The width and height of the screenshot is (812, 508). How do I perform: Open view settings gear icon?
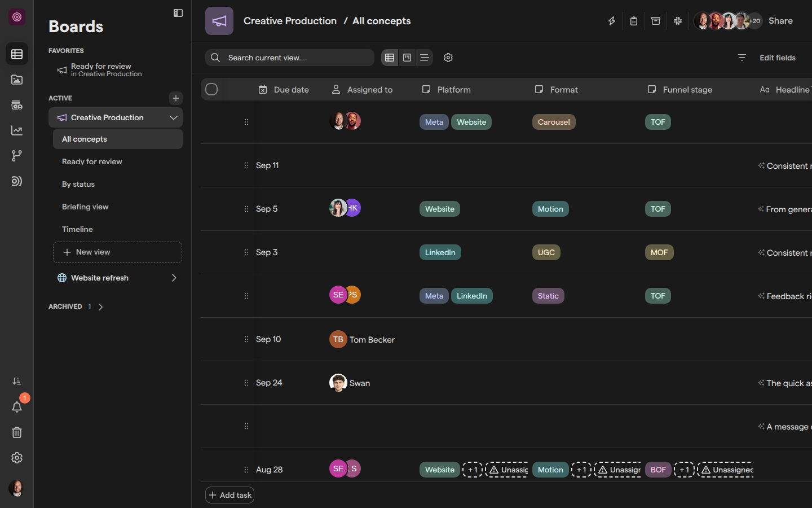[448, 58]
